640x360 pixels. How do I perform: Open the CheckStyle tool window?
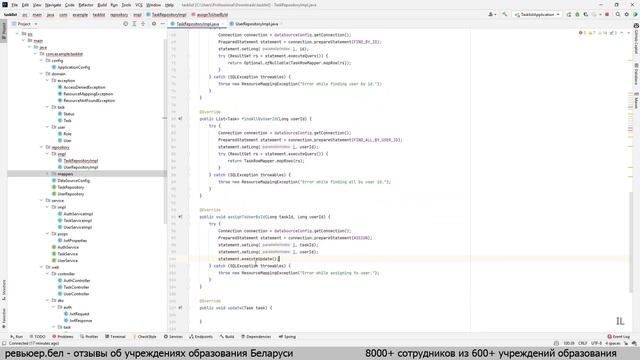(x=145, y=337)
